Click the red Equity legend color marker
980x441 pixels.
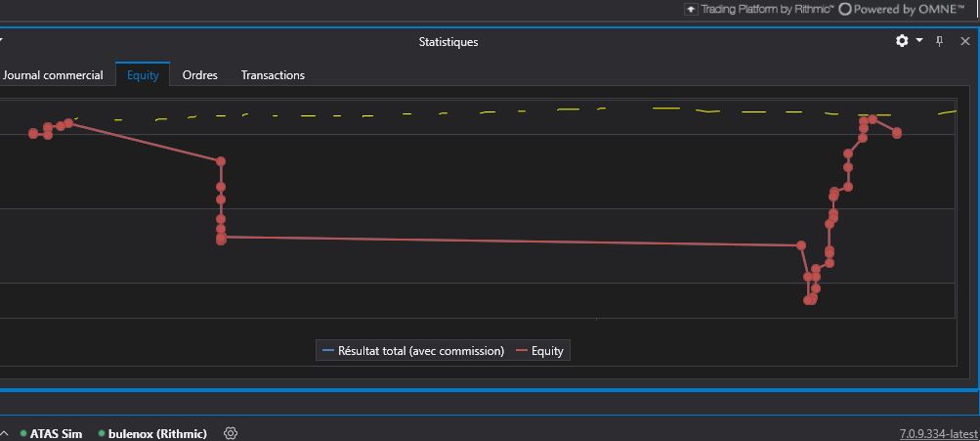[521, 351]
